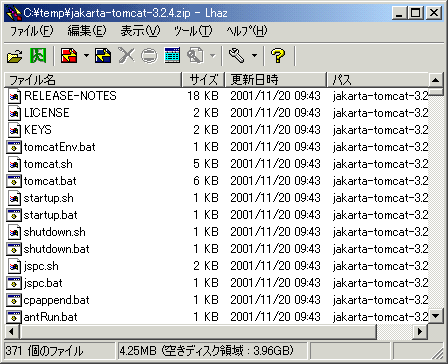Select the startup.sh file icon
448x364 pixels.
[14, 198]
